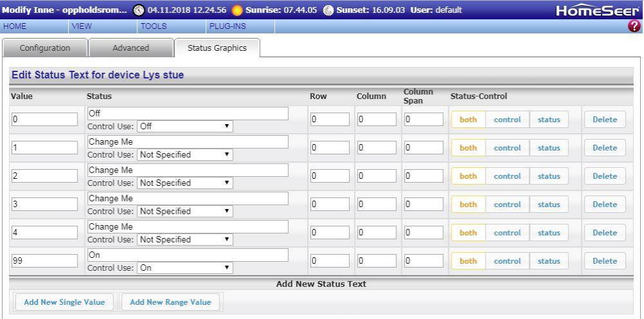The height and width of the screenshot is (319, 644).
Task: Click the red help question mark icon
Action: pyautogui.click(x=634, y=26)
